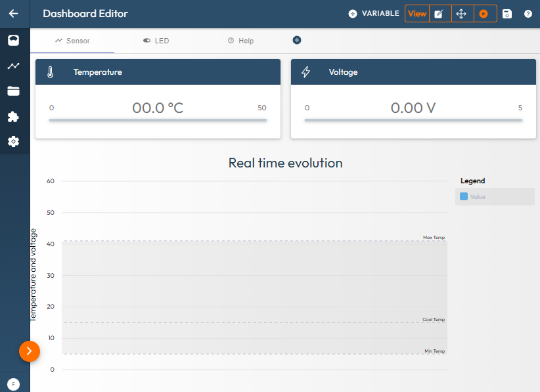The width and height of the screenshot is (540, 392).
Task: Open the puzzle piece plugins icon
Action: [x=13, y=117]
